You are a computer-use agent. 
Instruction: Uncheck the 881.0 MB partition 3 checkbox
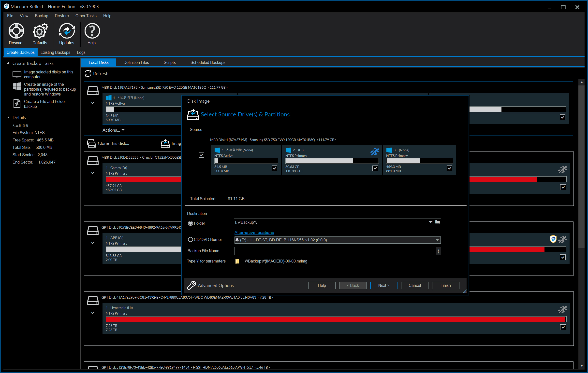tap(449, 168)
